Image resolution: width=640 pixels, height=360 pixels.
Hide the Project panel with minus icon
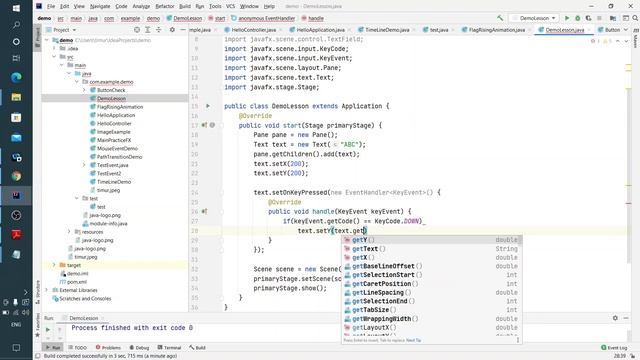pos(183,30)
